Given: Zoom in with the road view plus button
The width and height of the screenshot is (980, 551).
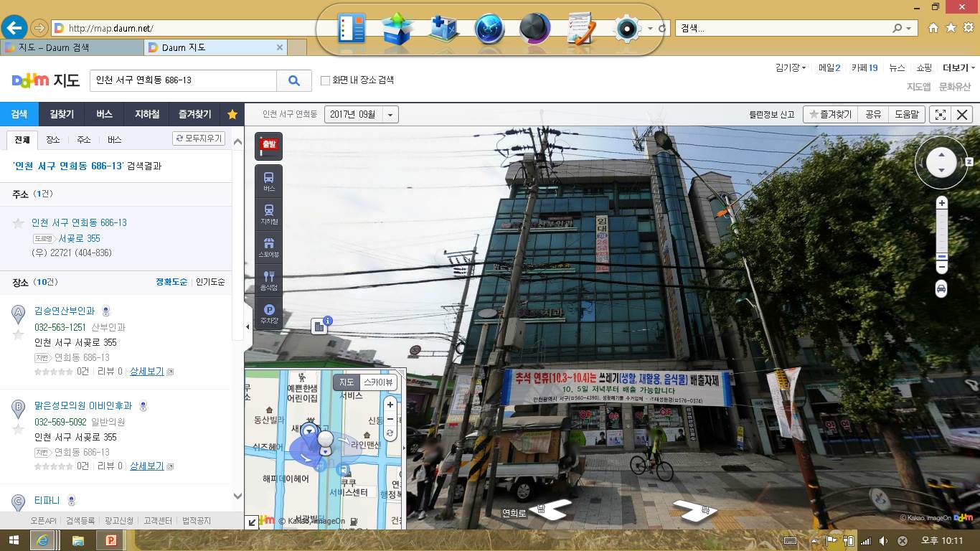Looking at the screenshot, I should click(942, 203).
